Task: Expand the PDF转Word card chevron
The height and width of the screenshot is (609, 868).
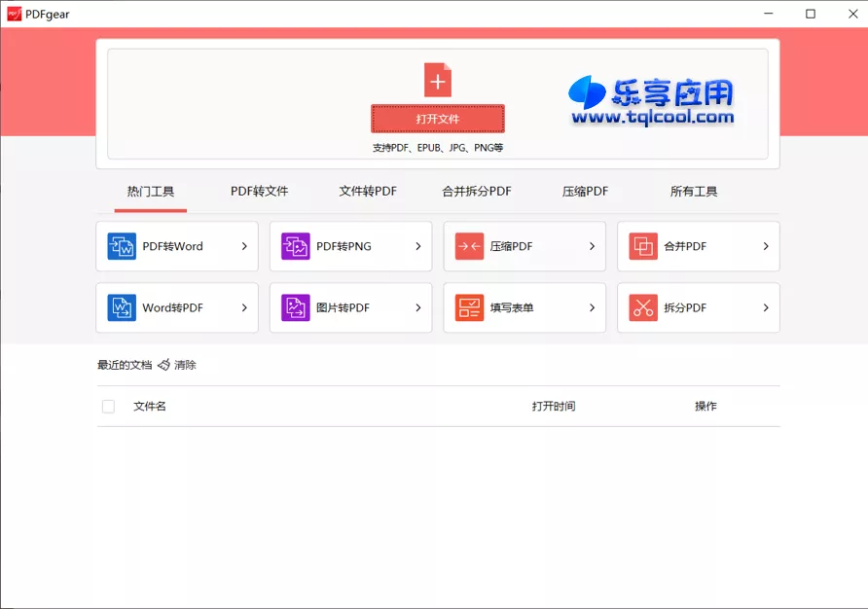Action: 246,246
